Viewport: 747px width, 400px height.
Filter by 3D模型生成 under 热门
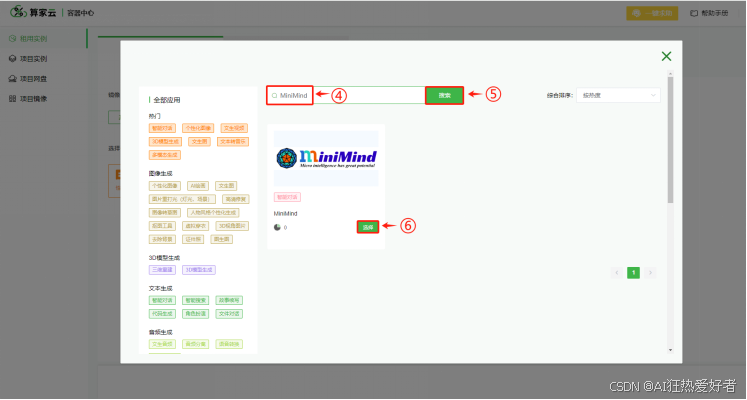(165, 141)
